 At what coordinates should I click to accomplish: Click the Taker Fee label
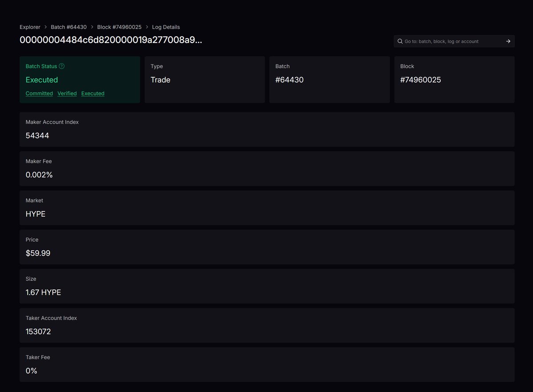[38, 357]
